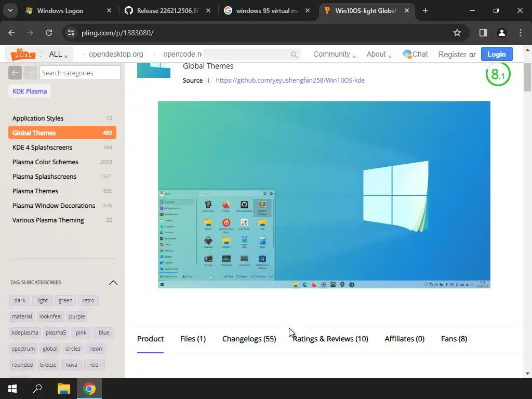
Task: Select KDE 4 Splashscreens category
Action: point(62,147)
